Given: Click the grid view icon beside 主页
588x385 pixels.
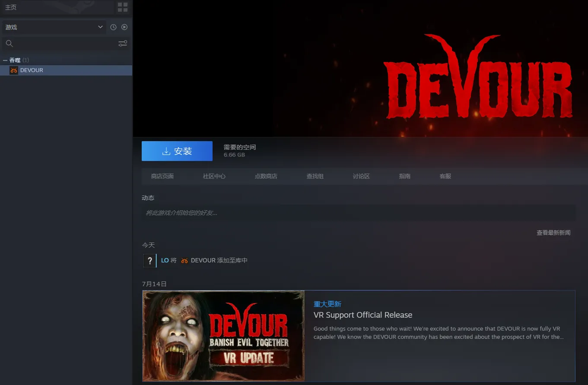Looking at the screenshot, I should (x=123, y=7).
